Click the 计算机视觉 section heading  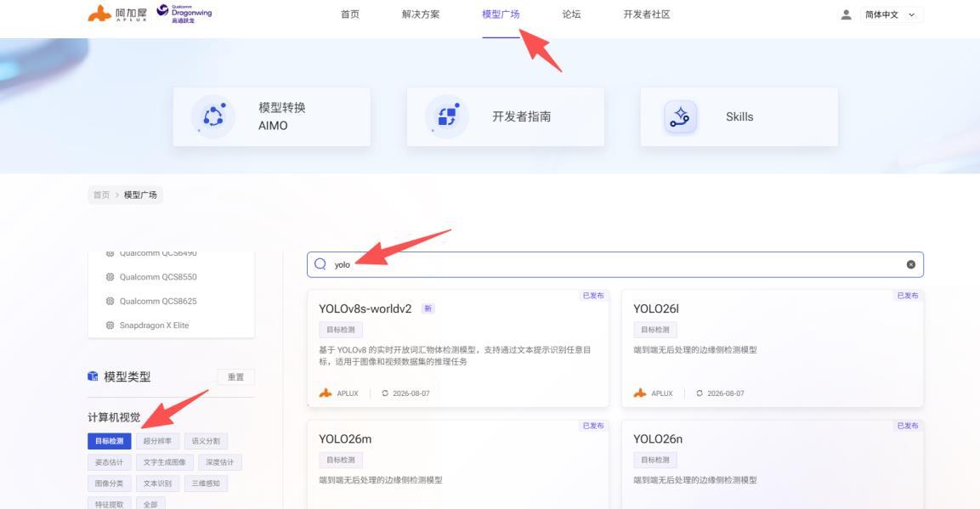point(114,417)
